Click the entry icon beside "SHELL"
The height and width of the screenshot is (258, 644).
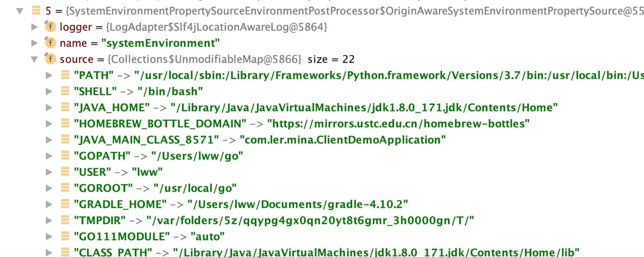65,91
